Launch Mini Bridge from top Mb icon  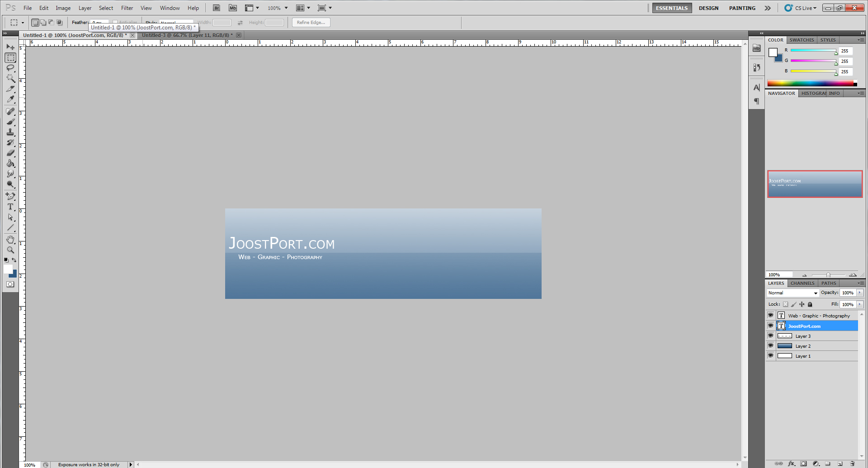233,8
